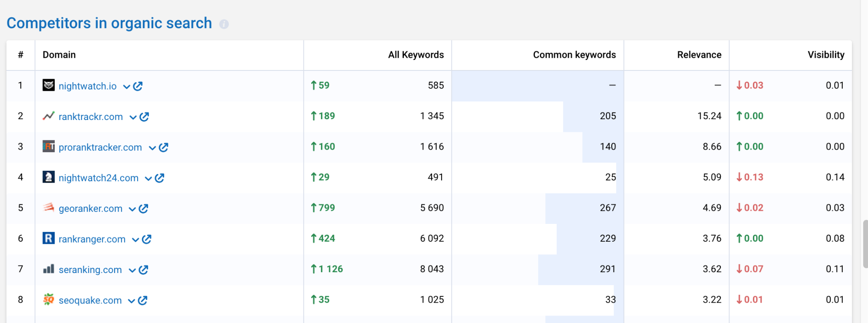Click the 0.13 visibility drop for nightwatch24.com
The width and height of the screenshot is (868, 323).
pos(750,177)
